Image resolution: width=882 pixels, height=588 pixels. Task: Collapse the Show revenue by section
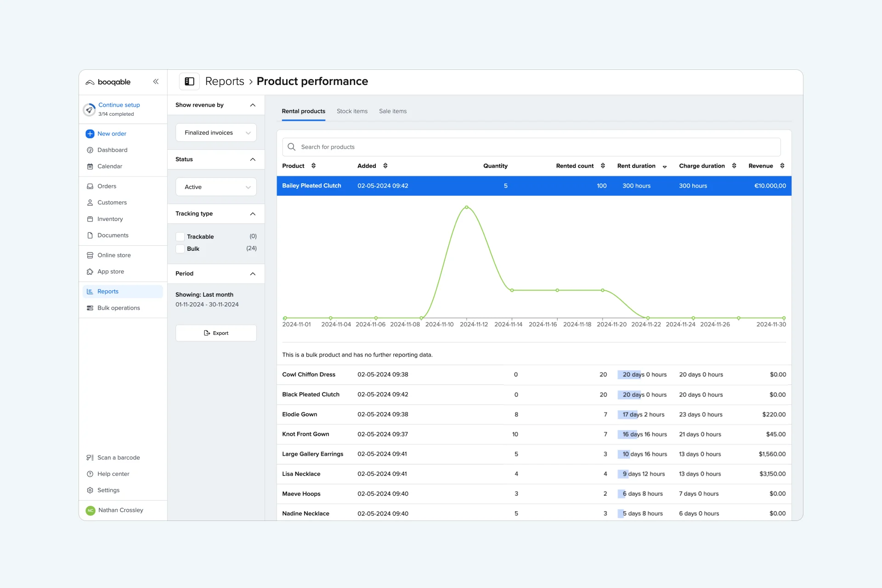253,105
